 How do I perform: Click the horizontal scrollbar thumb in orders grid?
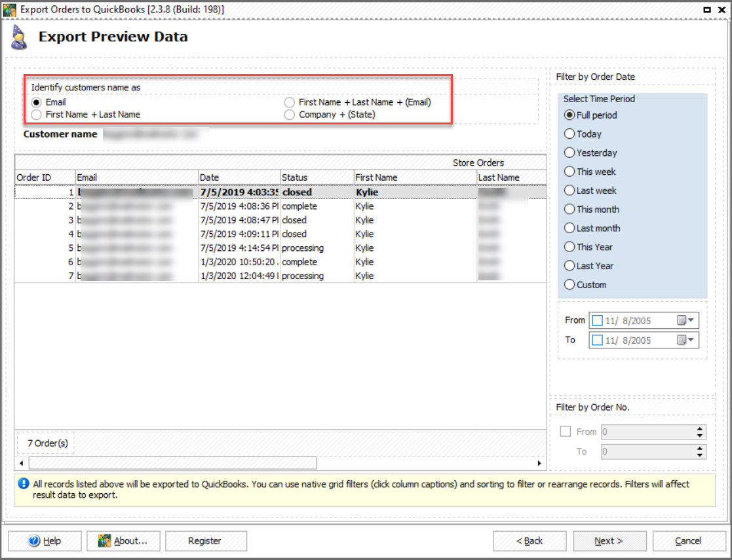(172, 463)
